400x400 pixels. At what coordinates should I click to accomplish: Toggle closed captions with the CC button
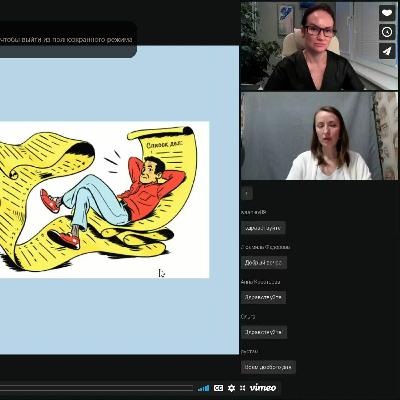[218, 388]
